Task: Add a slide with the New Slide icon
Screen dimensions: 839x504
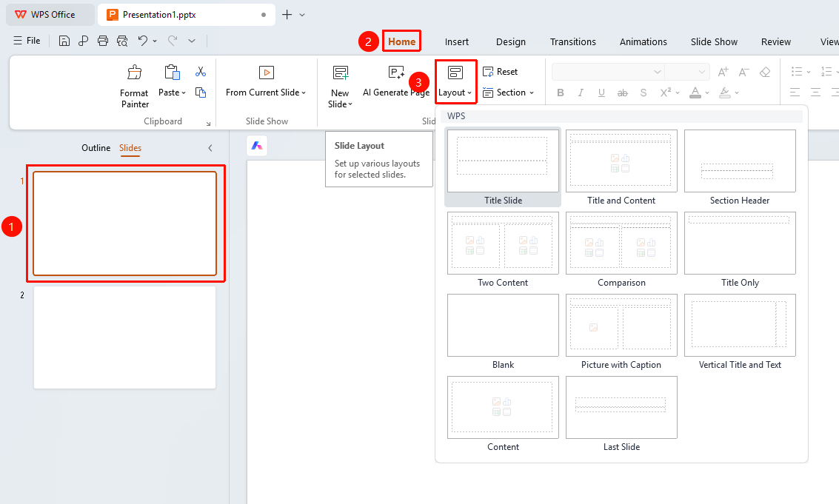Action: point(341,73)
